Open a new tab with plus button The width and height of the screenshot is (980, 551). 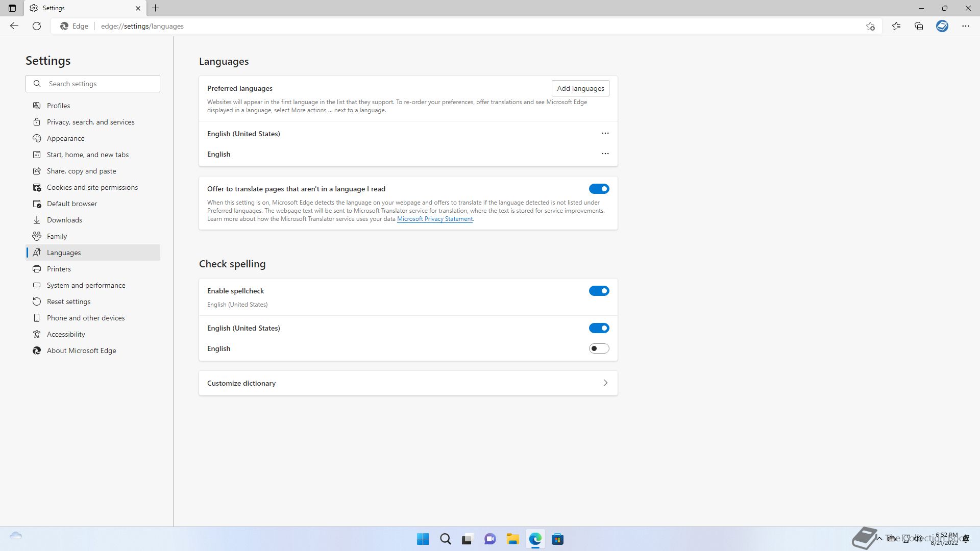[156, 8]
